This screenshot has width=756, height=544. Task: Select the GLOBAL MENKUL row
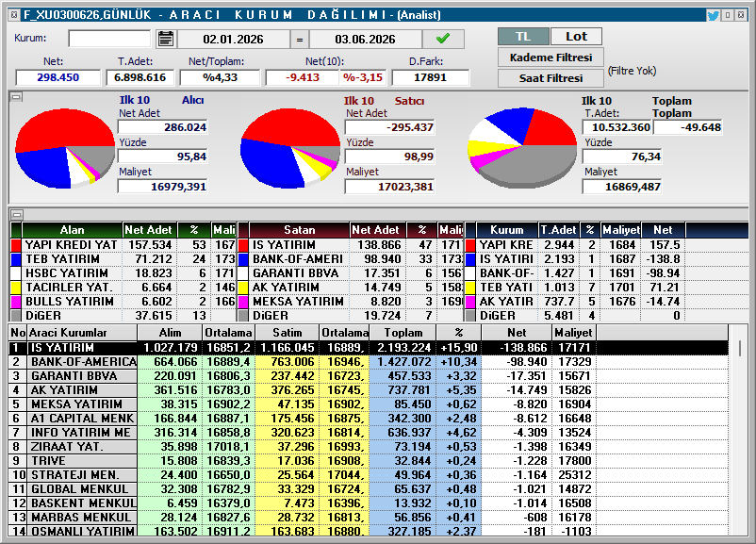[x=368, y=489]
